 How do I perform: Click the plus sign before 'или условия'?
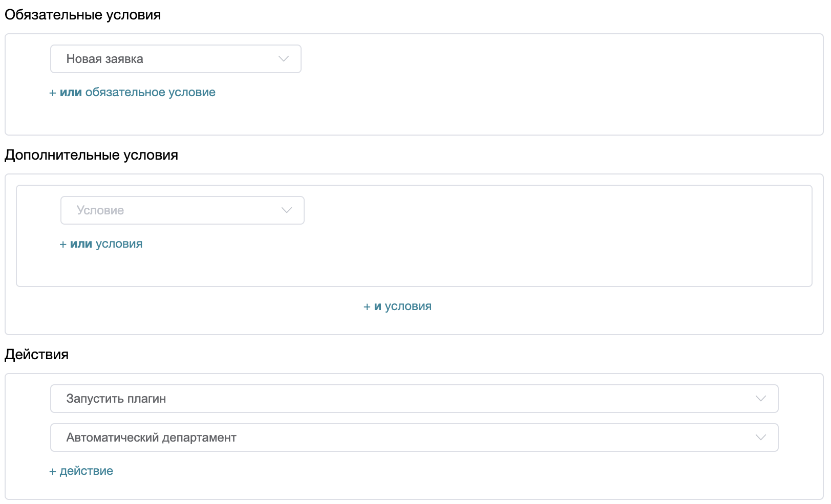[63, 245]
